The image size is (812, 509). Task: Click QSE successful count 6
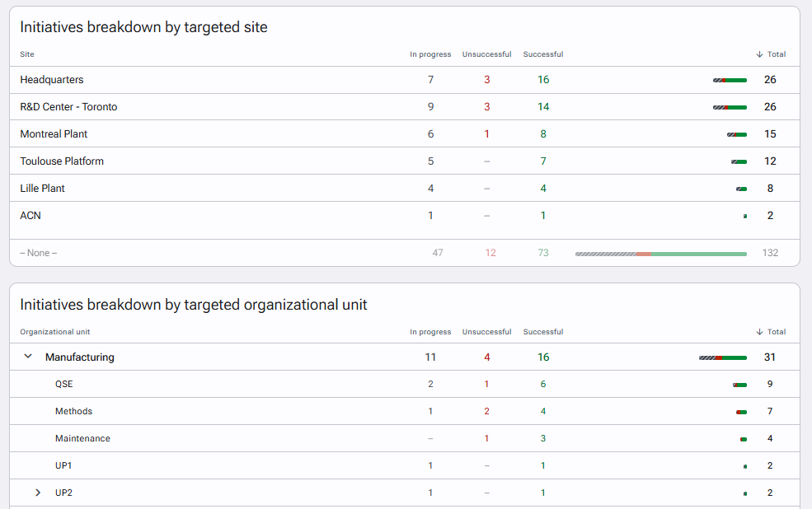pyautogui.click(x=543, y=384)
